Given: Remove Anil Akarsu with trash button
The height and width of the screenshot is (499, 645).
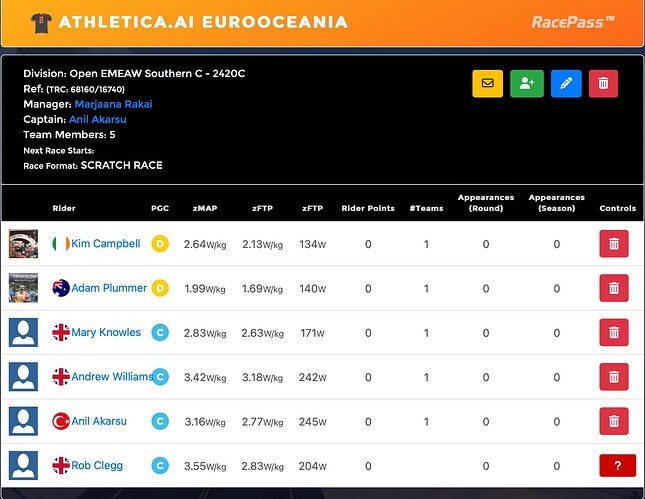Looking at the screenshot, I should tap(614, 421).
